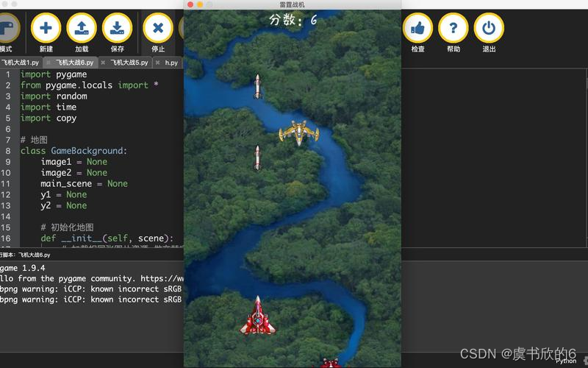Click 'from pygame.locals import *' line
The image size is (588, 368).
89,85
